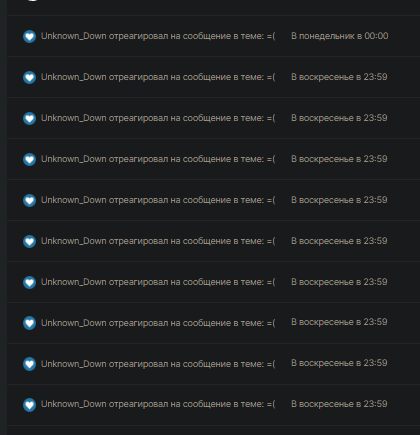Click "В воскресенье в 23:59" timestamp in eighth row
This screenshot has width=420, height=435.
(339, 322)
